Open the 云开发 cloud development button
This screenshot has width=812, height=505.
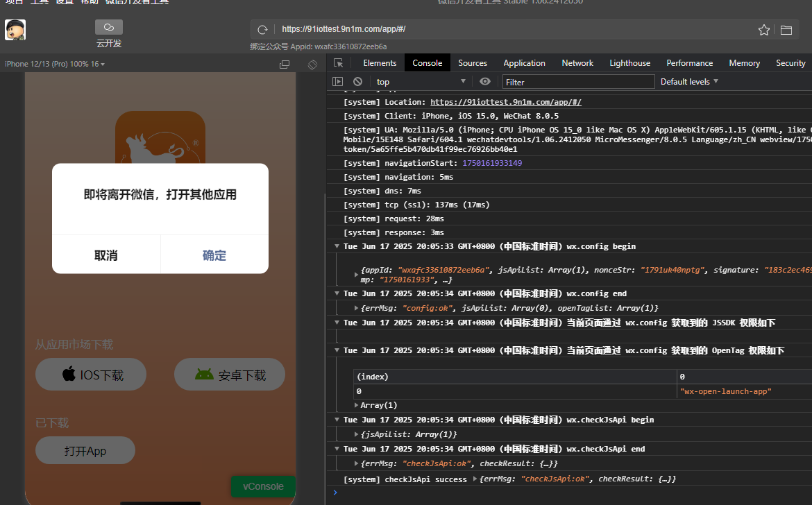[x=109, y=33]
